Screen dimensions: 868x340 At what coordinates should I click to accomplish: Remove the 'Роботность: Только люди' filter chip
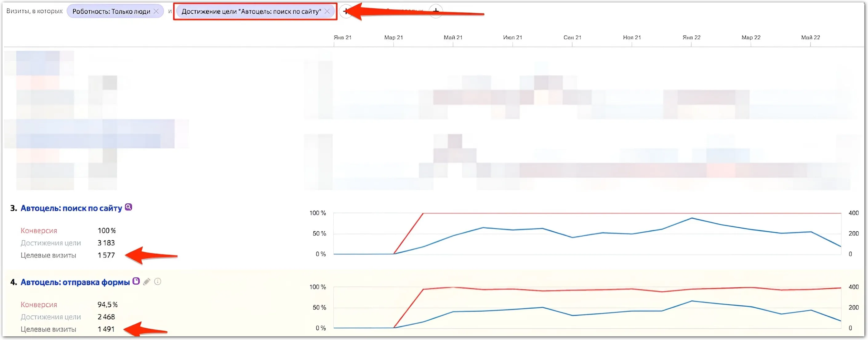(156, 11)
